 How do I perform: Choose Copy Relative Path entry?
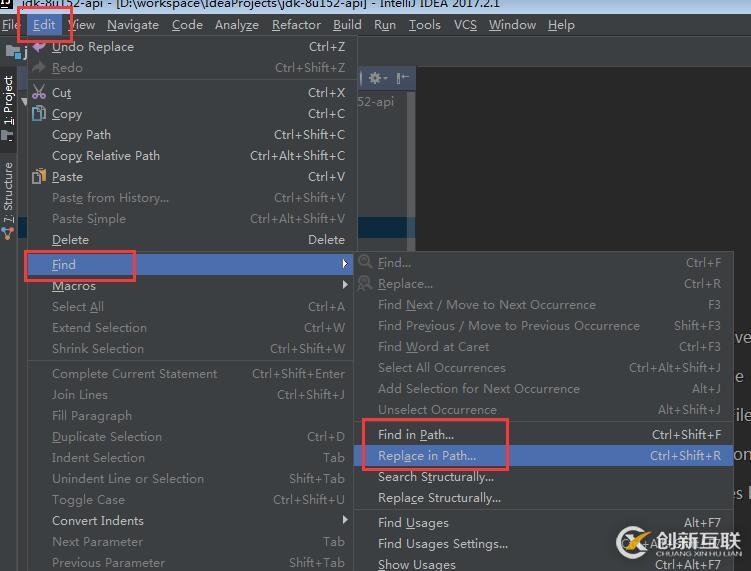click(192, 156)
